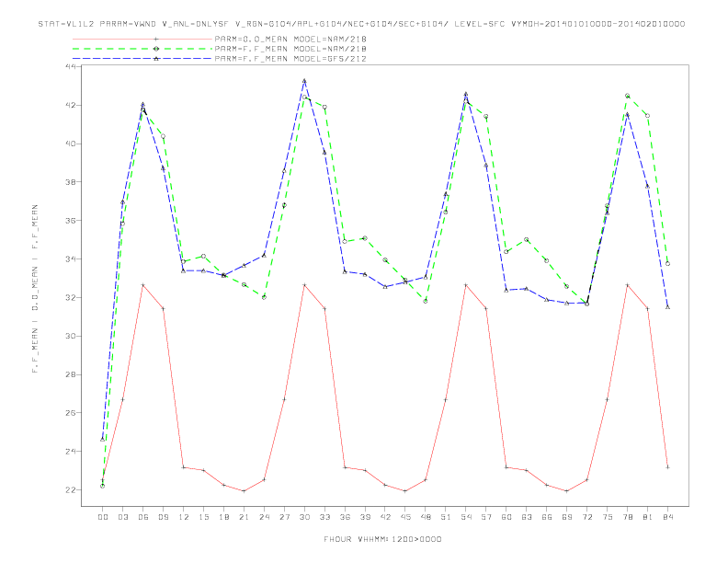Click x-axis tick label 39
Viewport: 728px width, 563px height.
point(365,517)
